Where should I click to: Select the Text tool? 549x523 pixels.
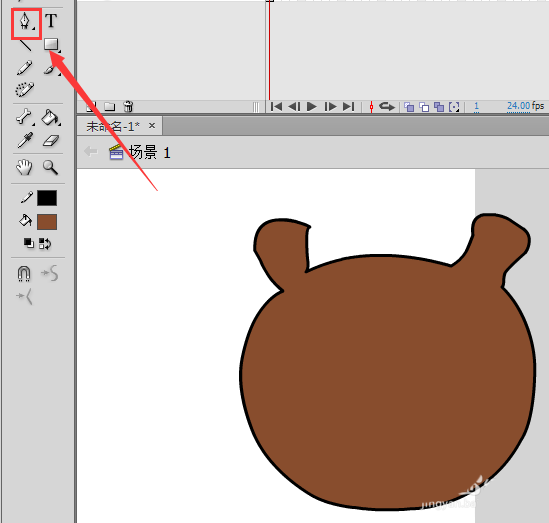tap(51, 21)
